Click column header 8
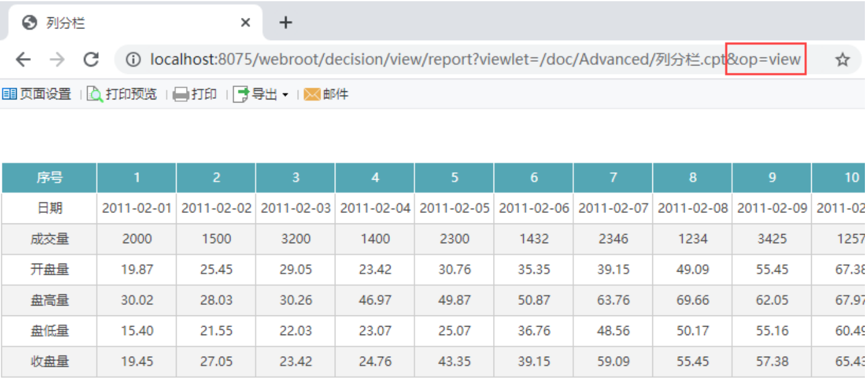The height and width of the screenshot is (379, 868). [x=693, y=178]
